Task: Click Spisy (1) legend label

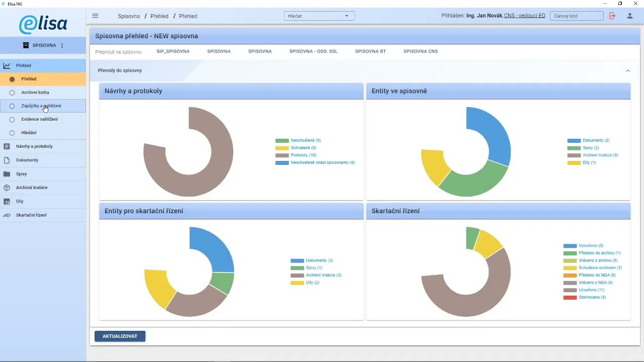Action: tap(314, 268)
